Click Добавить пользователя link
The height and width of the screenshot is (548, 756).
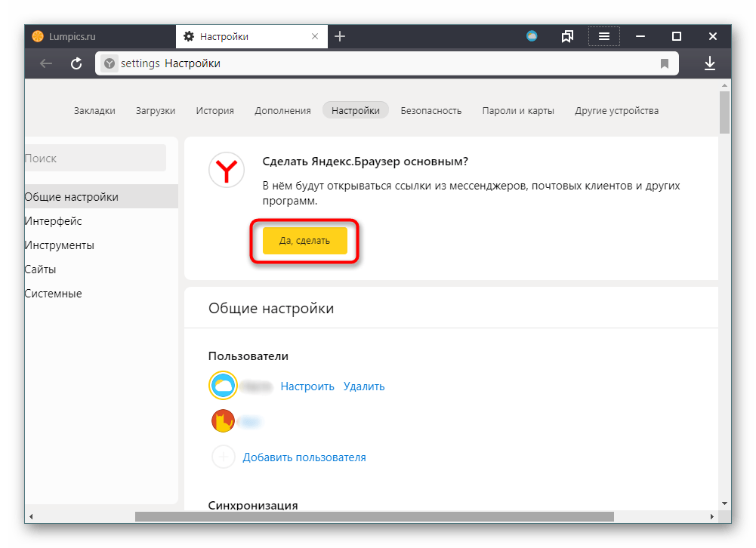point(304,457)
